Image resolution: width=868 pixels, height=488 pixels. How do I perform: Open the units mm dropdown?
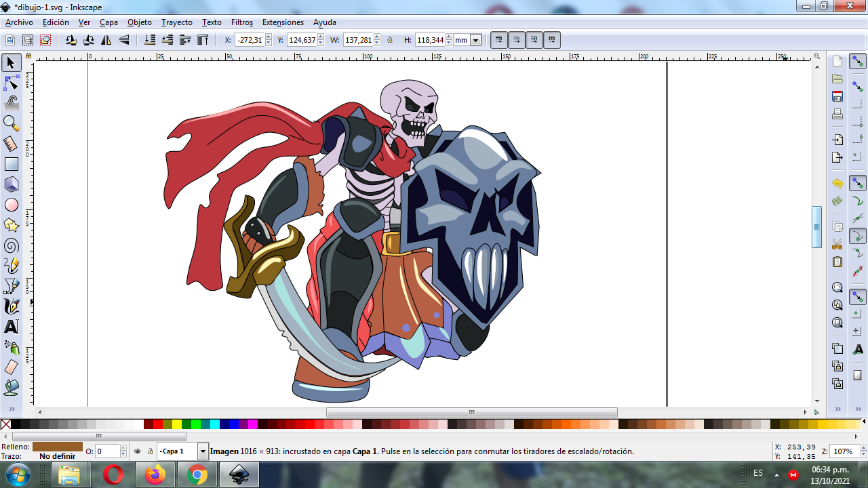click(476, 40)
